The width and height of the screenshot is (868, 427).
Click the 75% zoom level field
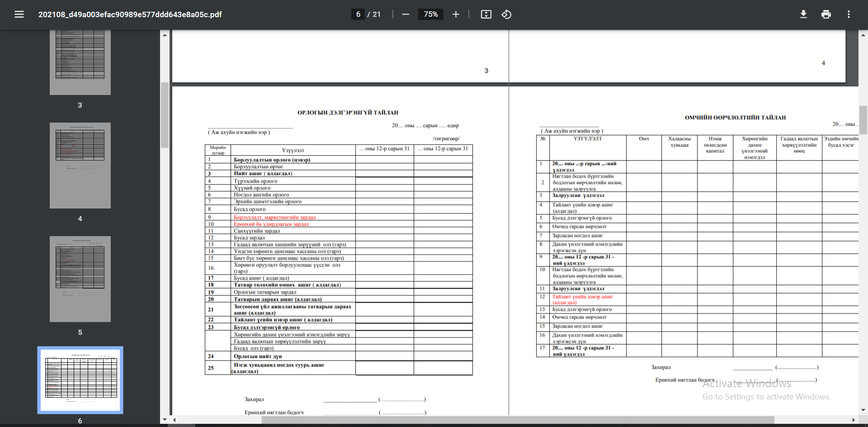pos(430,14)
